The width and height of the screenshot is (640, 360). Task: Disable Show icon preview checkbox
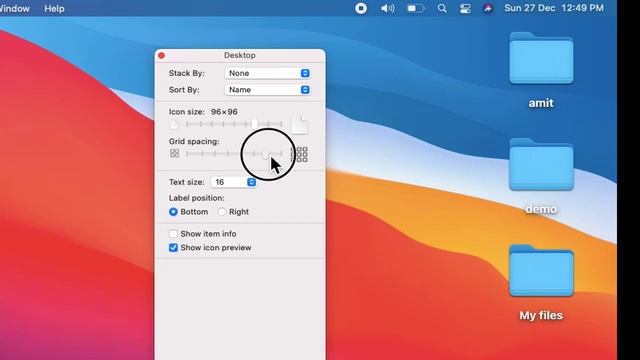(x=173, y=248)
